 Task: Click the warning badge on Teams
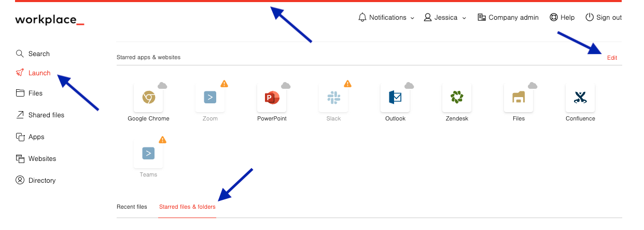[162, 140]
